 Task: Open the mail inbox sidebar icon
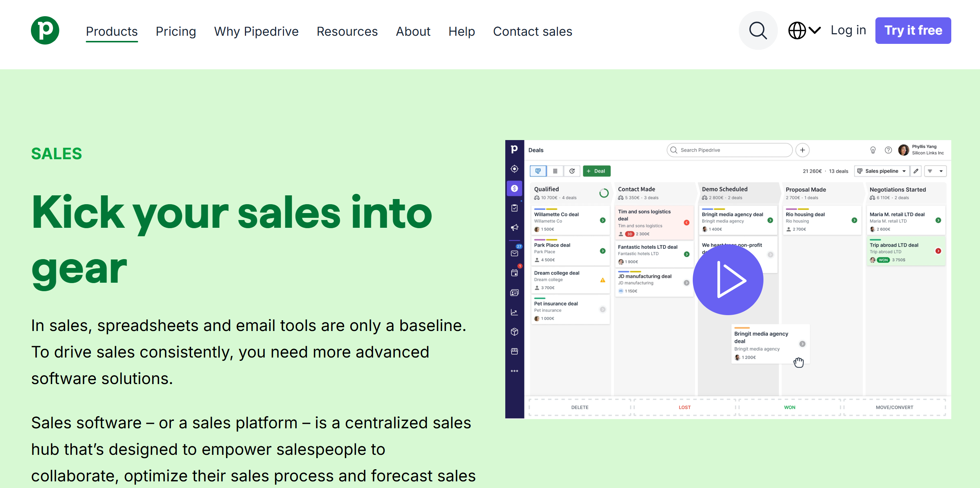(514, 254)
